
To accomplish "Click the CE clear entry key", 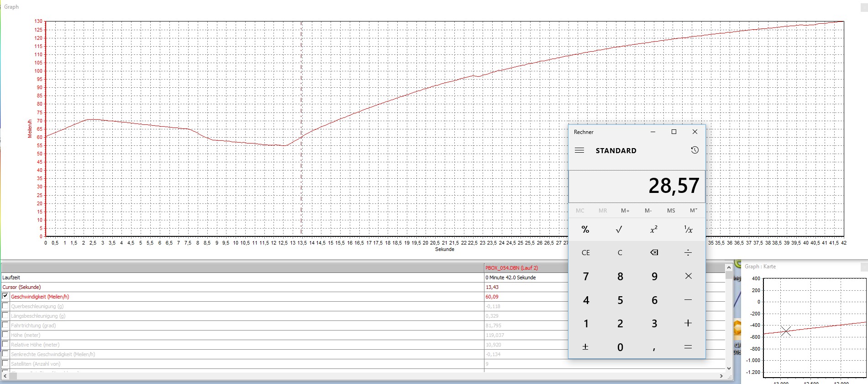I will tap(586, 252).
